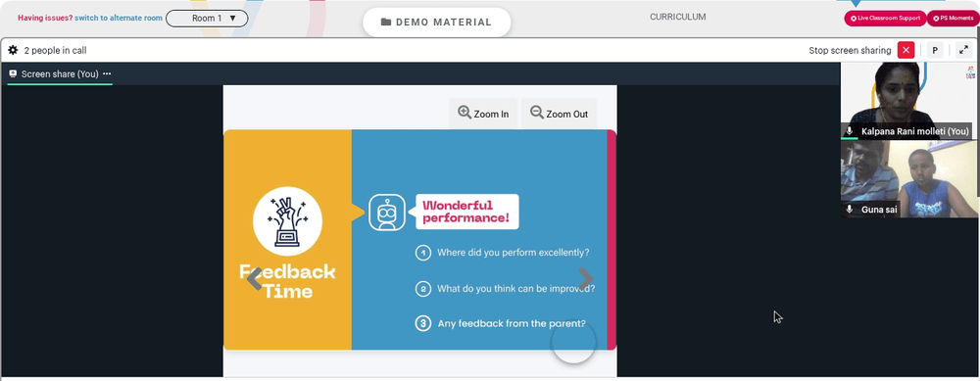Click 'Where did you perform excellently?' text
This screenshot has height=381, width=980.
point(513,253)
